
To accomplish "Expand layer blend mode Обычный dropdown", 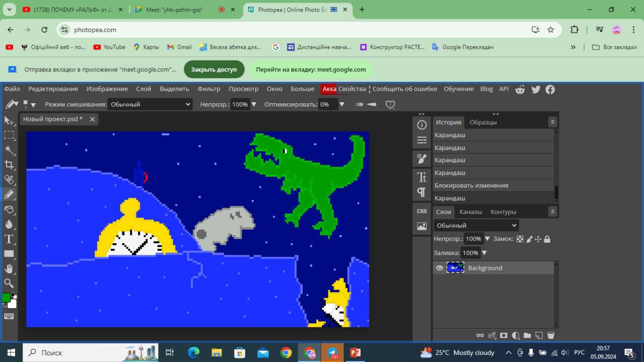I will [476, 226].
